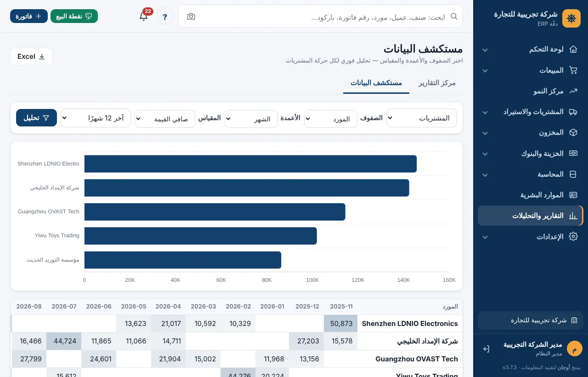Click the camera barcode scan icon
The image size is (588, 377).
[191, 17]
